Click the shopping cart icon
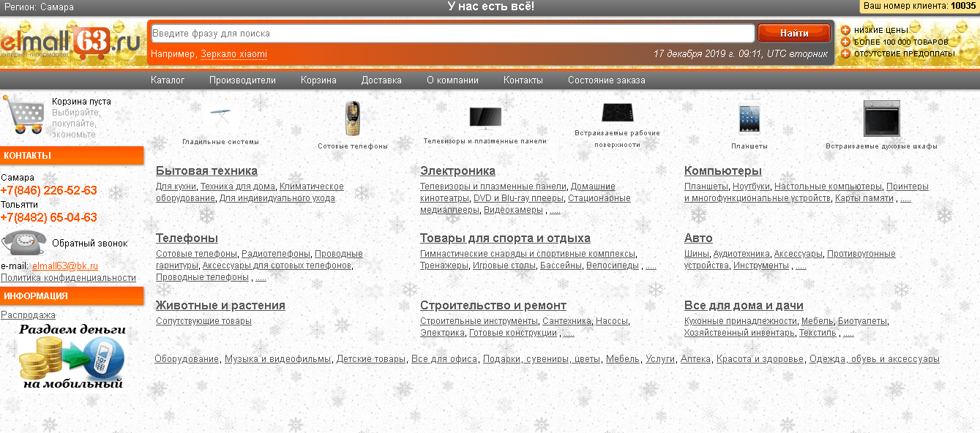Viewport: 980px width, 433px height. (24, 115)
